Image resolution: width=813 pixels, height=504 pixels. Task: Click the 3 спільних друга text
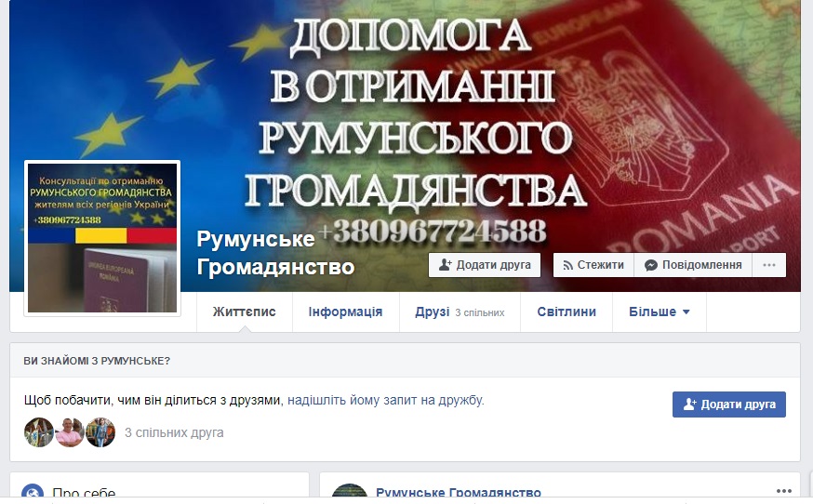tap(174, 432)
